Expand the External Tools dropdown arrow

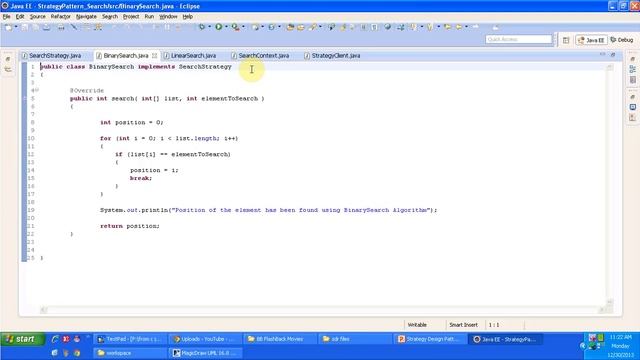[x=243, y=27]
